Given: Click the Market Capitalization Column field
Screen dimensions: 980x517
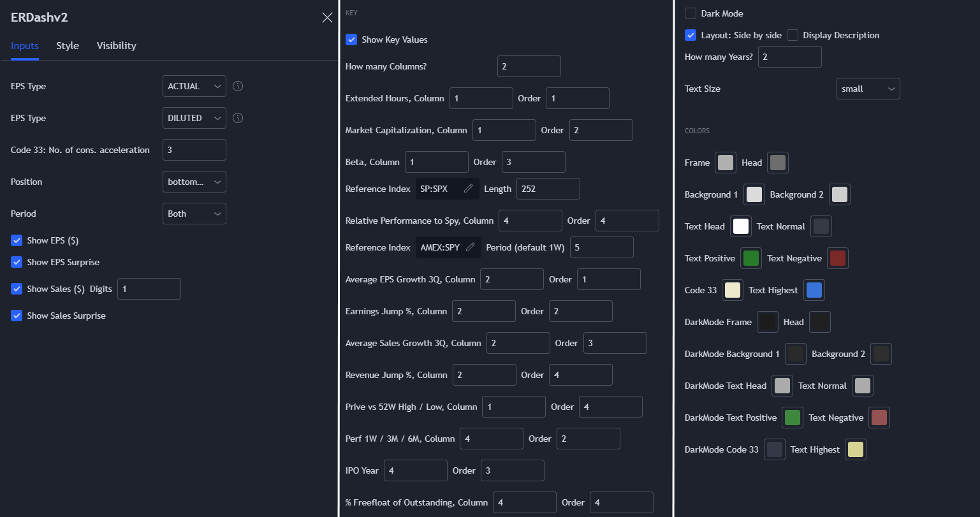Looking at the screenshot, I should click(x=504, y=130).
